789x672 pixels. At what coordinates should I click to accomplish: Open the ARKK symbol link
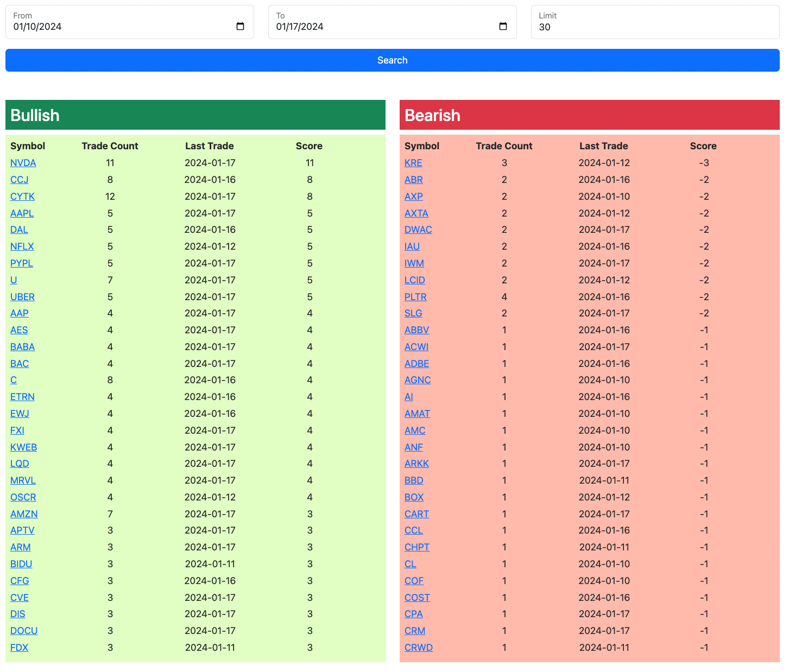click(417, 464)
